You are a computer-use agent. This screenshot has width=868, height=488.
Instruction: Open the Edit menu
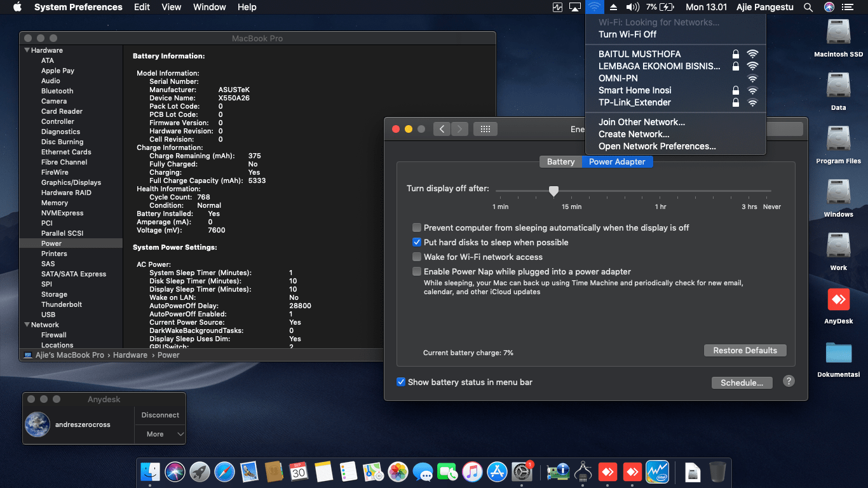[142, 7]
